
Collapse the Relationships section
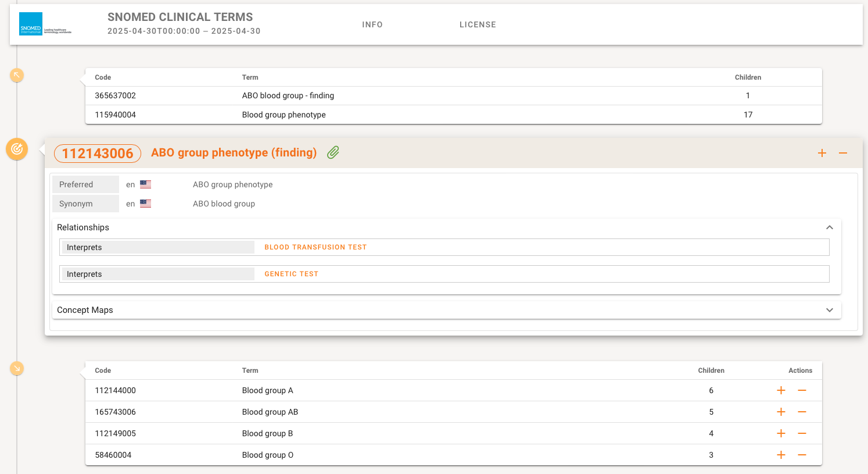point(829,227)
